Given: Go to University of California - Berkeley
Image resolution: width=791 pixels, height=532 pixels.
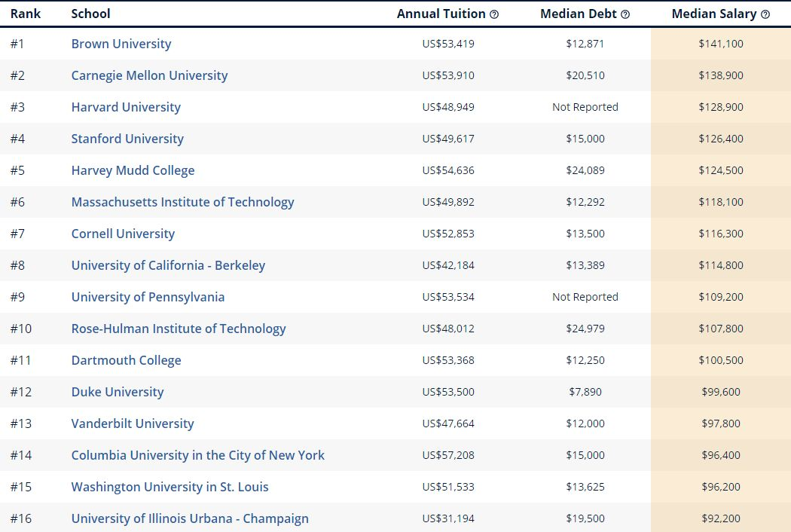Looking at the screenshot, I should click(x=168, y=265).
